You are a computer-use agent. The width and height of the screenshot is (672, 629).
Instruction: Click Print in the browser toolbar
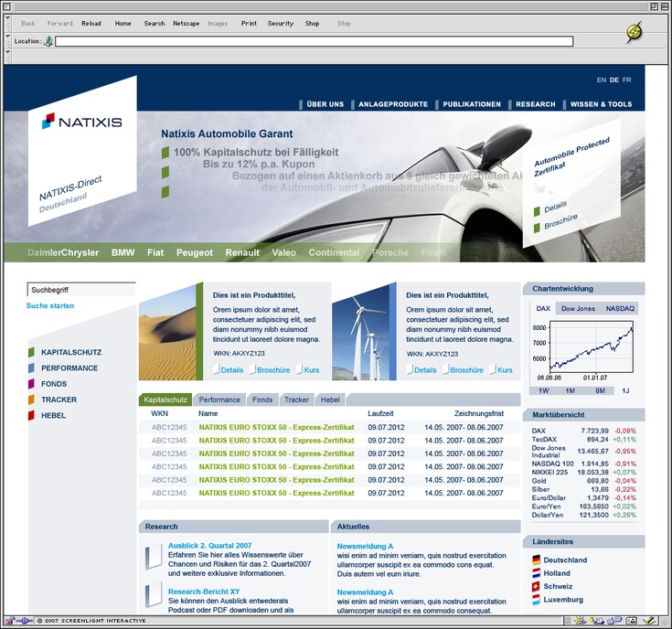249,24
